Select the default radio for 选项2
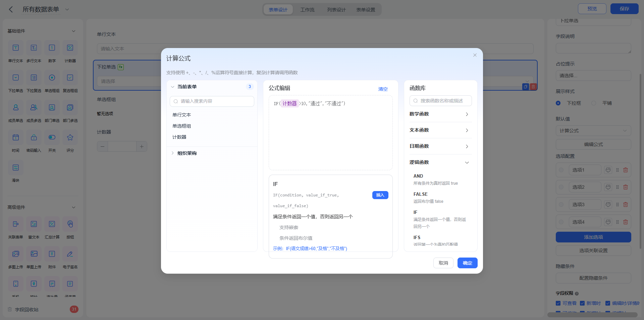 pos(561,187)
